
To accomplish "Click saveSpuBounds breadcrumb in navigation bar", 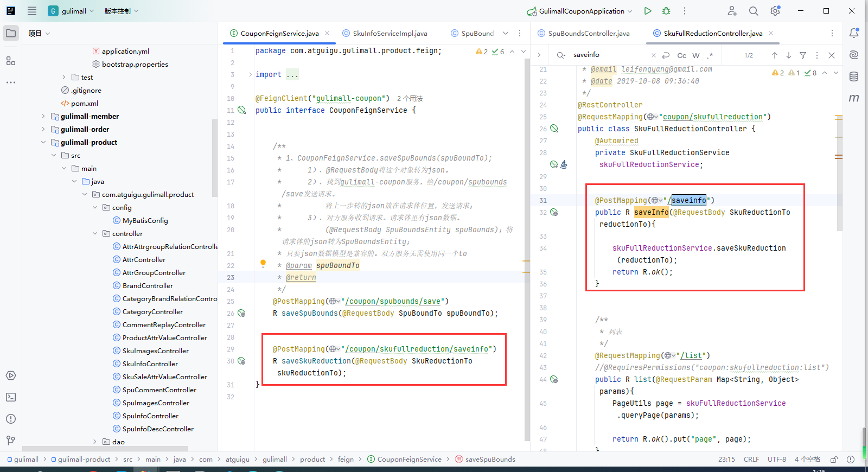I will click(x=485, y=459).
